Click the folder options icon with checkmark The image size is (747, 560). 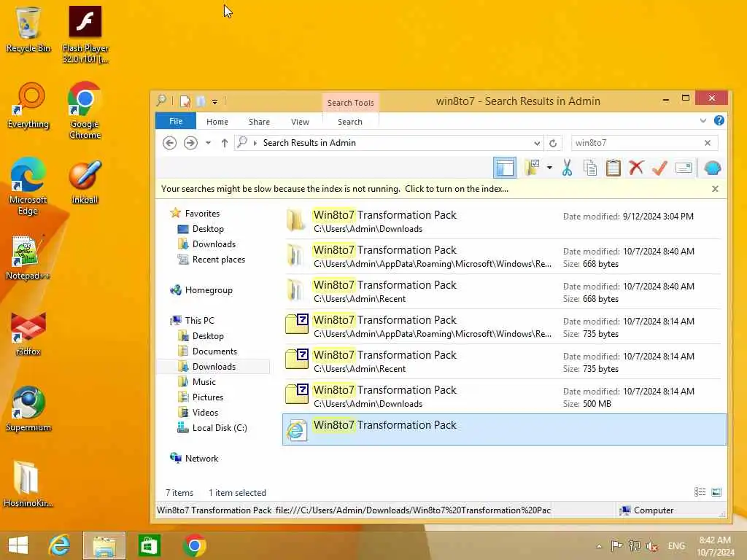coord(532,168)
